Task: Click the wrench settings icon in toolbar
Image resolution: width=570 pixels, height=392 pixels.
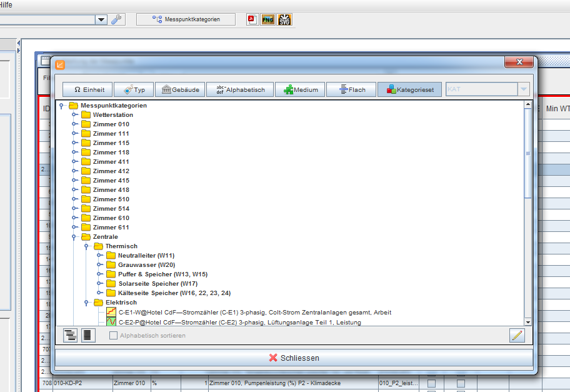Action: 116,19
